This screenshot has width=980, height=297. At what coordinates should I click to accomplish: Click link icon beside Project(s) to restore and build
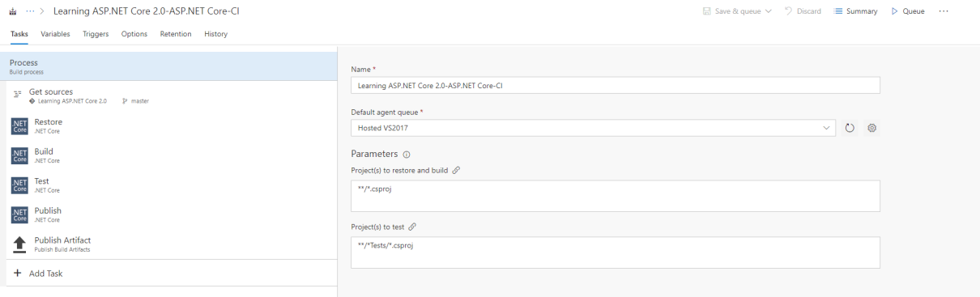(456, 170)
